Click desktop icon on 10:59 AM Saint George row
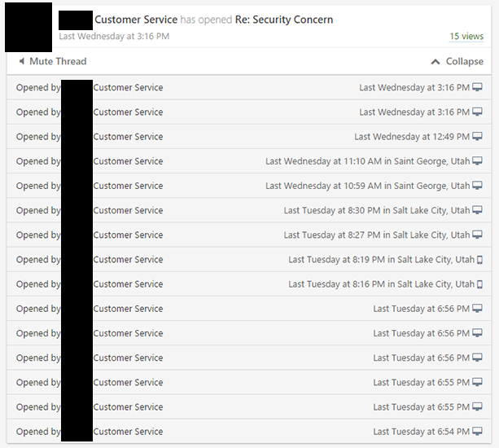Image resolution: width=499 pixels, height=448 pixels. pyautogui.click(x=477, y=186)
